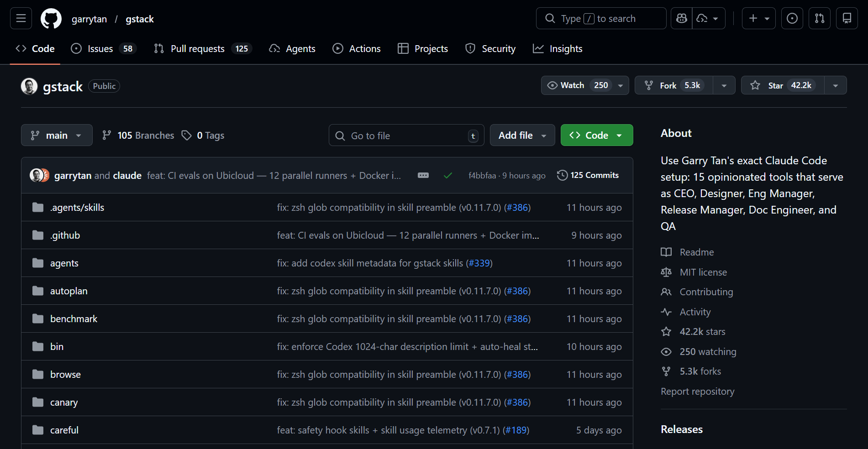Open the issue status circle icon

pyautogui.click(x=76, y=48)
